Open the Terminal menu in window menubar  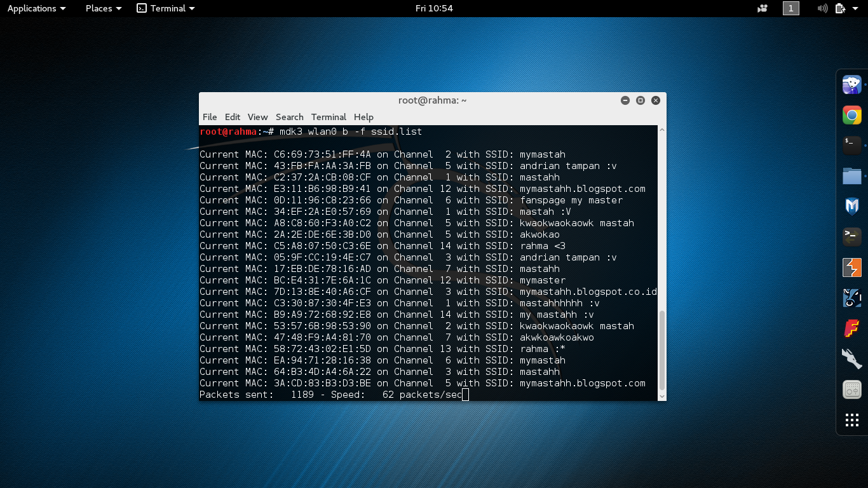[329, 117]
